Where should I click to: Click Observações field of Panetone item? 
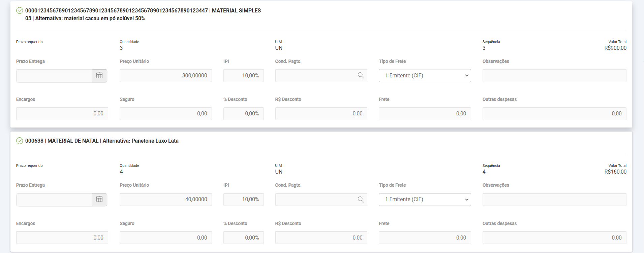(x=554, y=199)
